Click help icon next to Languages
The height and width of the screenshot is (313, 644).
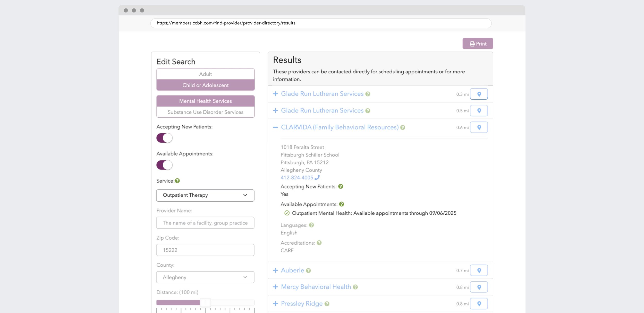311,225
